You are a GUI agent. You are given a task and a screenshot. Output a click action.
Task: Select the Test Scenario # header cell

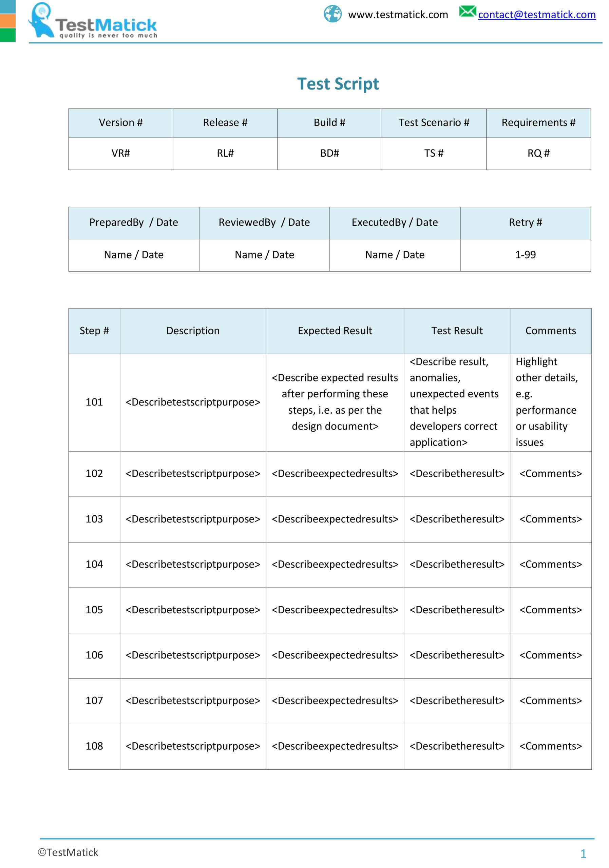click(x=434, y=123)
